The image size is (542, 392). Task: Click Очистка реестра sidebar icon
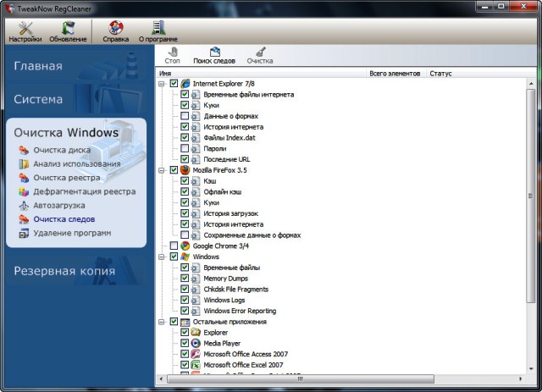click(x=24, y=178)
